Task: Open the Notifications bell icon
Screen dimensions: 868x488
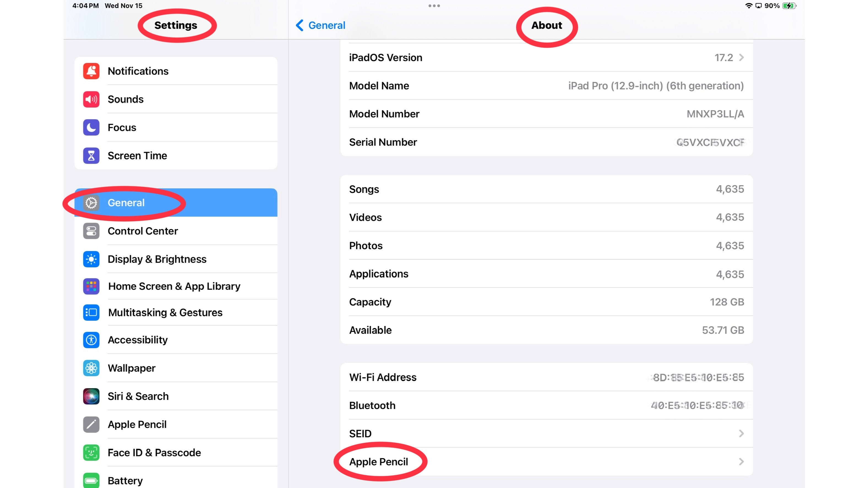Action: [91, 71]
